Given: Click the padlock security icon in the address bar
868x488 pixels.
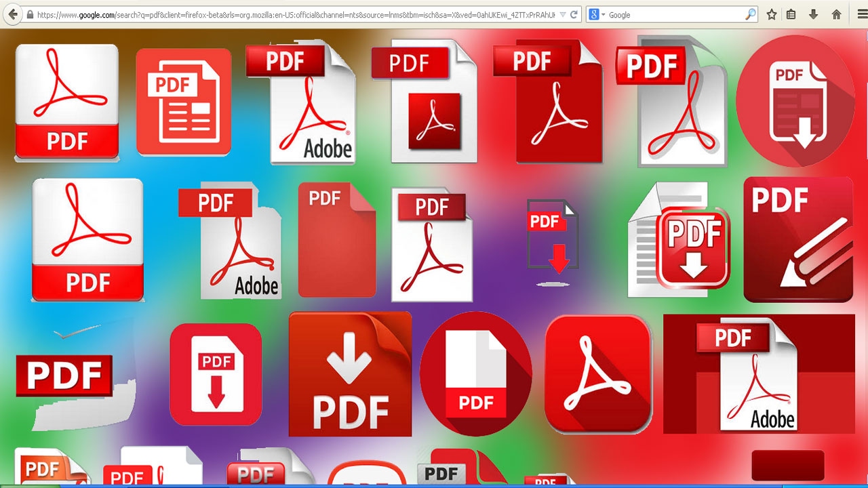Looking at the screenshot, I should point(30,14).
